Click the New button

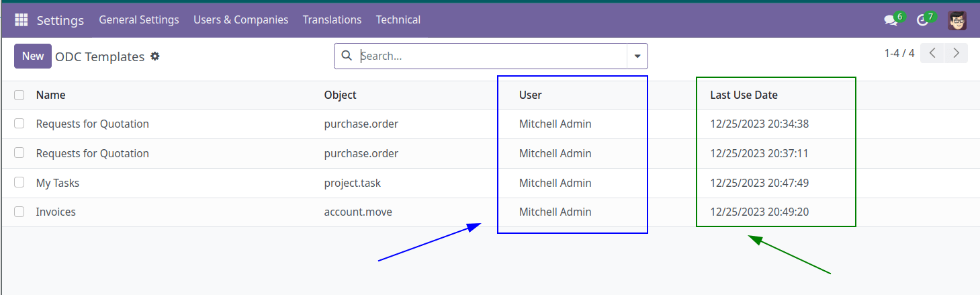click(x=33, y=56)
